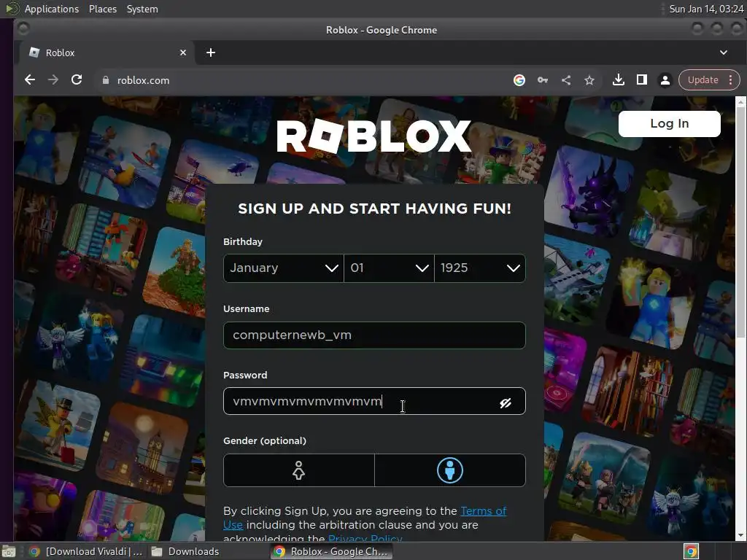This screenshot has width=747, height=560.
Task: Open the birthday day dropdown 01
Action: [x=389, y=268]
